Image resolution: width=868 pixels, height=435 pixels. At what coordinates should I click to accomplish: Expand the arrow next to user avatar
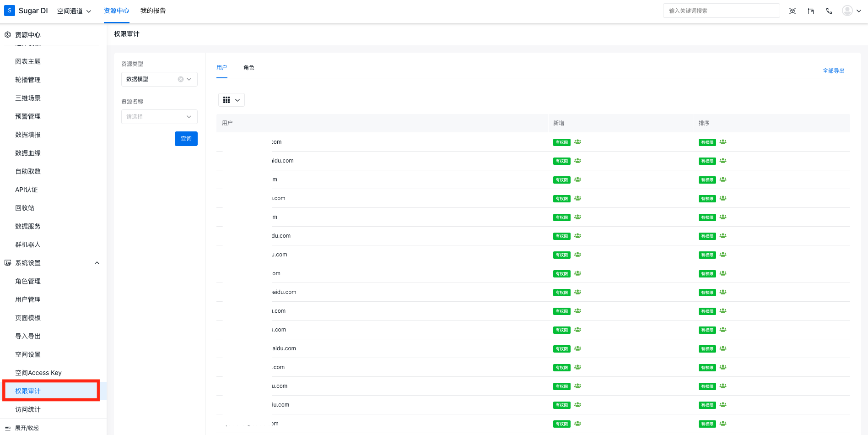pos(859,11)
